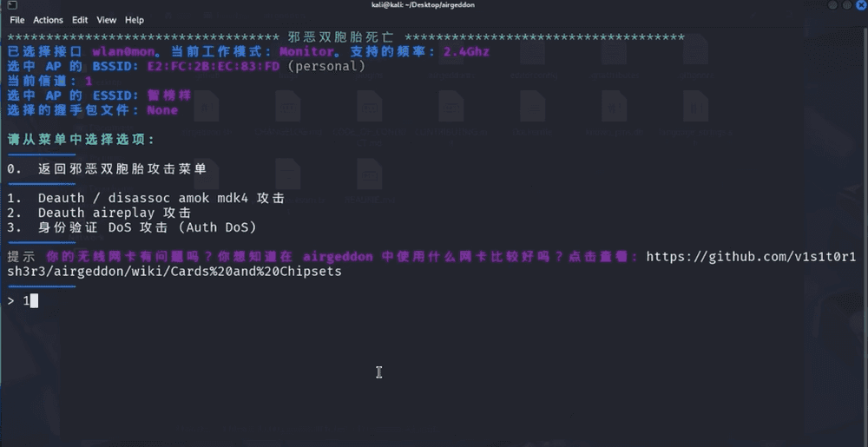The image size is (868, 447).
Task: Click the handshake file value None
Action: 162,110
